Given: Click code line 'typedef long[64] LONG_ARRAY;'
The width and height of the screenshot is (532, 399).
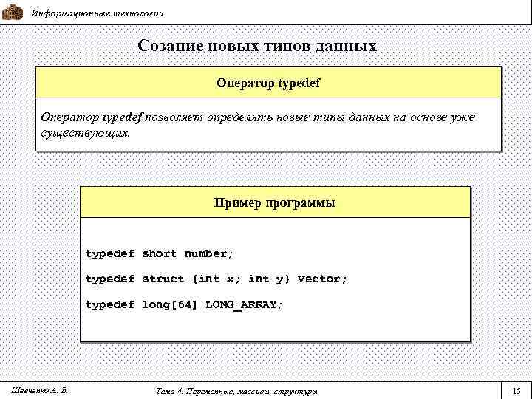Looking at the screenshot, I should (x=183, y=304).
